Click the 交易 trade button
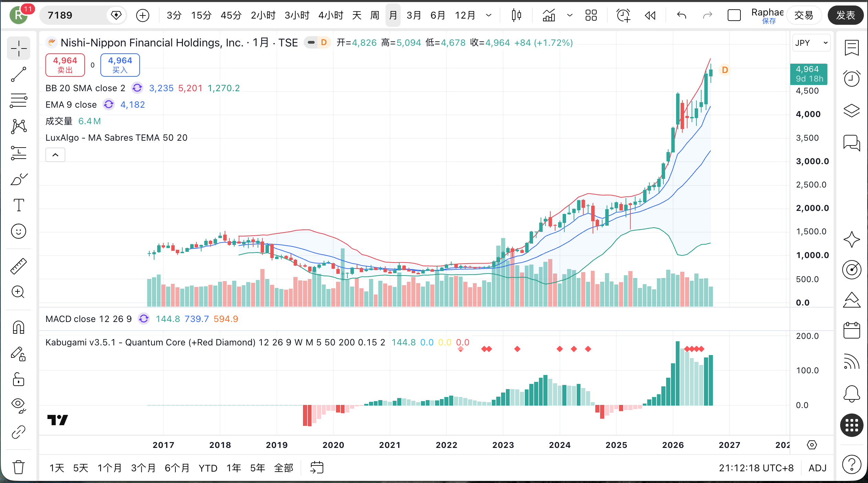 [804, 15]
